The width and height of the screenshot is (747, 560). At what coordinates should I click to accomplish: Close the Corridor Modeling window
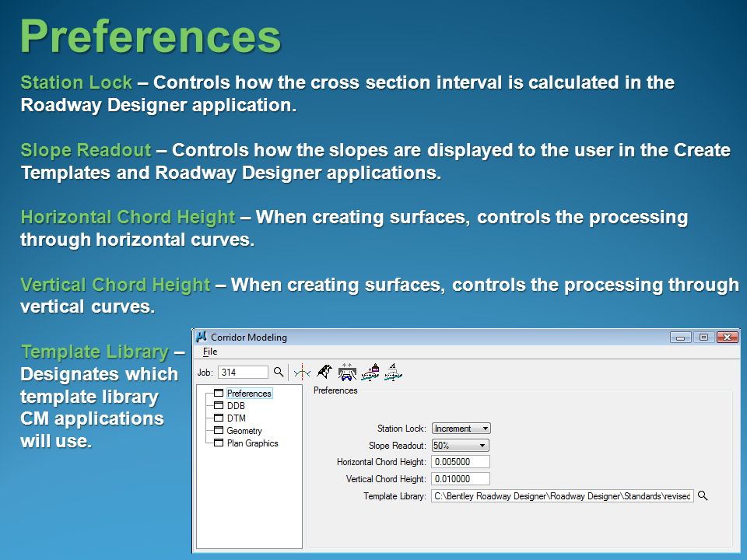[x=727, y=337]
